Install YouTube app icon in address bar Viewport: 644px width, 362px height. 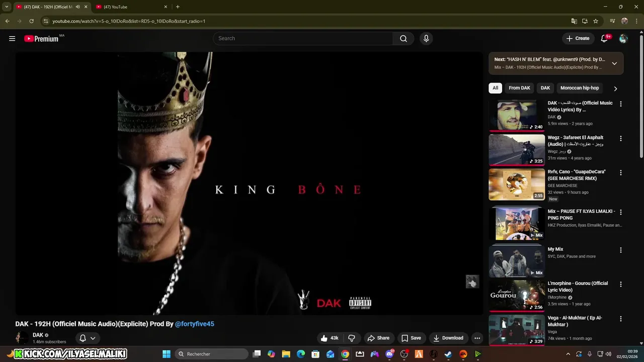pos(585,21)
